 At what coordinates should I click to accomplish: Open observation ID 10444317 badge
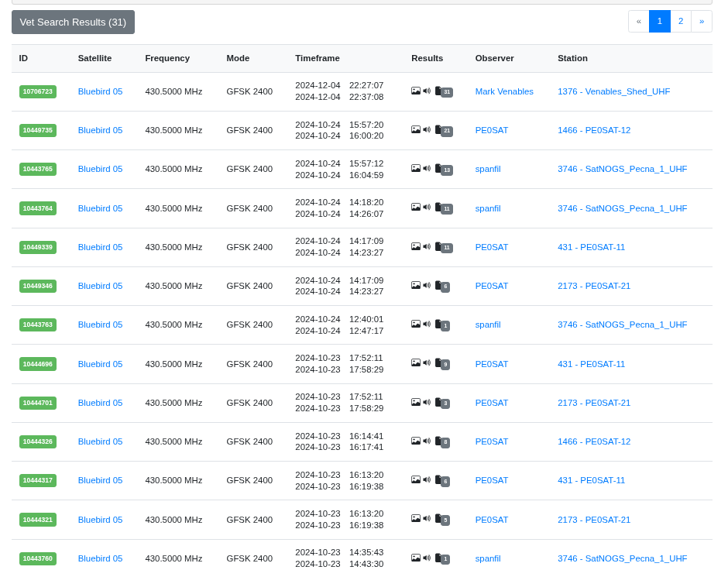coord(38,480)
